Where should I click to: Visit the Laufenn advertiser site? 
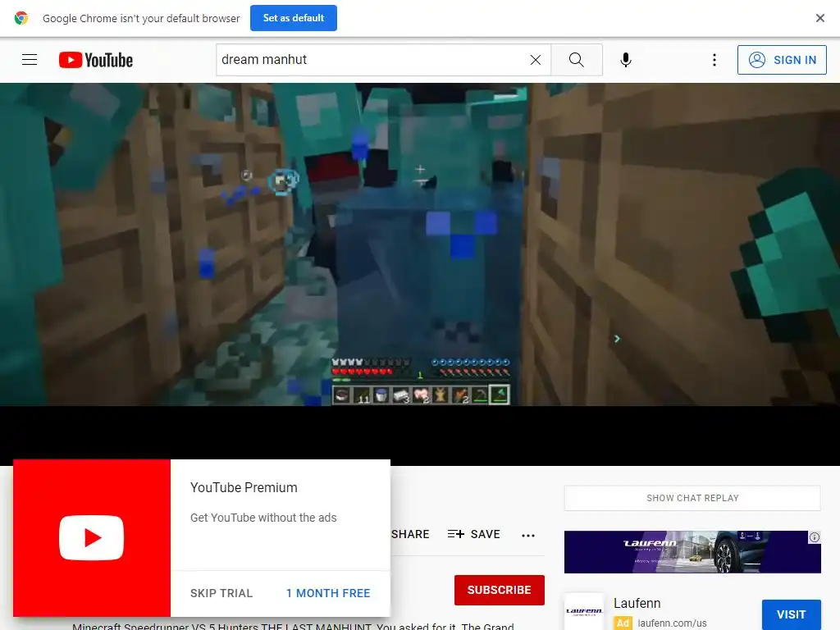pyautogui.click(x=792, y=614)
